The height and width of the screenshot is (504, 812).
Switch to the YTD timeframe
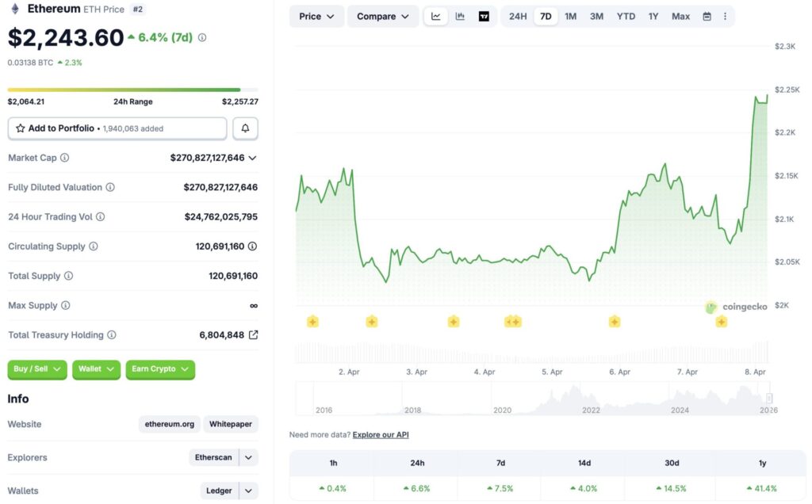[x=626, y=15]
